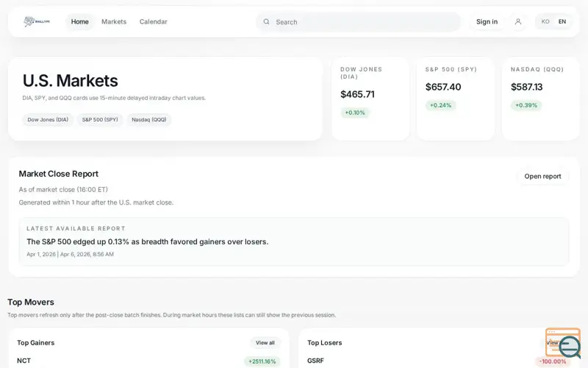Open the Calendar menu item
Image resolution: width=588 pixels, height=368 pixels.
point(154,22)
